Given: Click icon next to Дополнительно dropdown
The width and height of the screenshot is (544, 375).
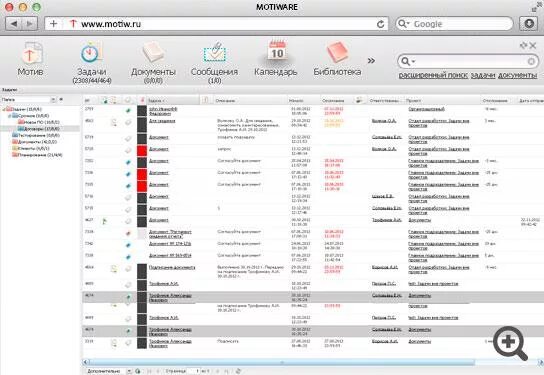Looking at the screenshot, I should click(138, 371).
